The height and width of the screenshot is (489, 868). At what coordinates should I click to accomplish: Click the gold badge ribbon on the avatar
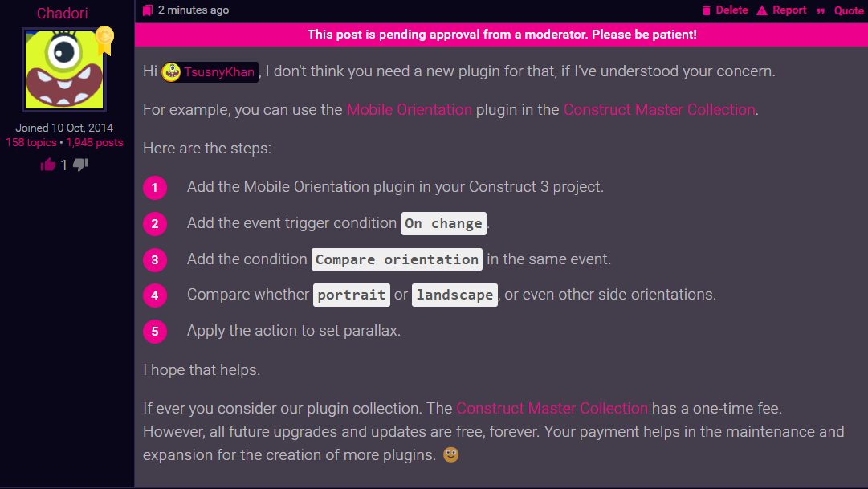click(104, 40)
